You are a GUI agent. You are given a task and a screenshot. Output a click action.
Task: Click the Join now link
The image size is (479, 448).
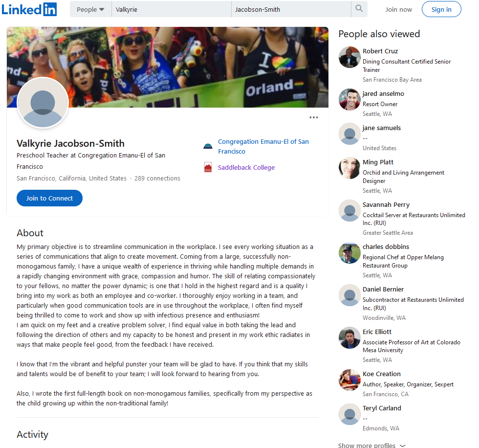pos(399,9)
